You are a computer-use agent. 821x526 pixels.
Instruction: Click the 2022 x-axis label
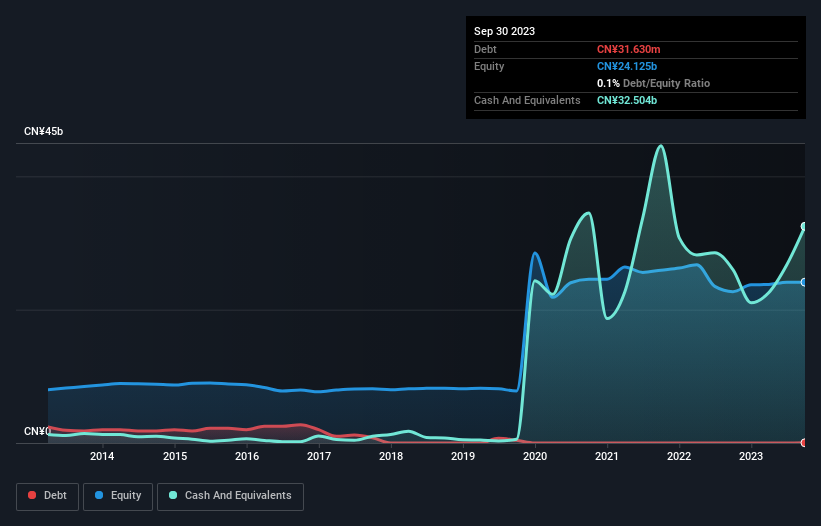click(679, 456)
